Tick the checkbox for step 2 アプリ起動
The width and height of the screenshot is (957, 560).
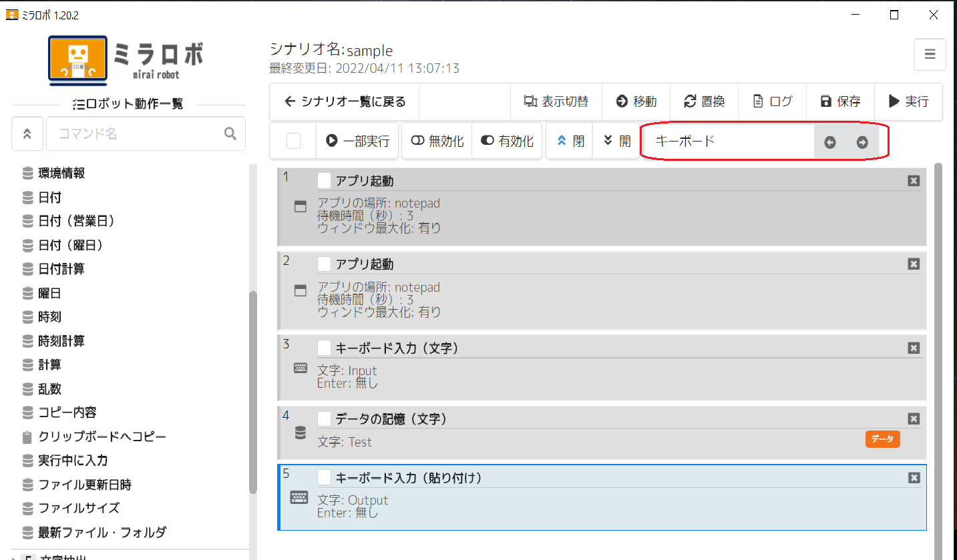click(x=324, y=264)
